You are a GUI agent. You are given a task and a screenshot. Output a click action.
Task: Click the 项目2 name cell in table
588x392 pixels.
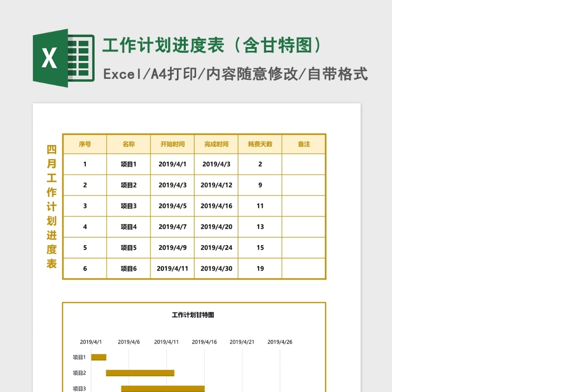tap(128, 185)
